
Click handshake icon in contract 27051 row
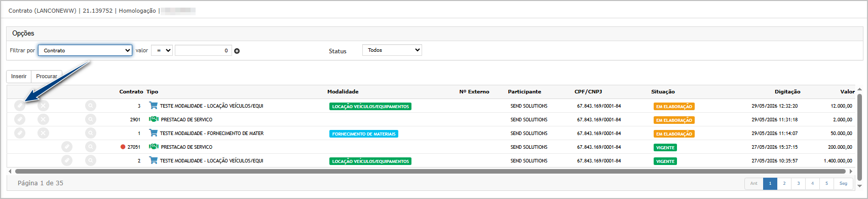(154, 147)
